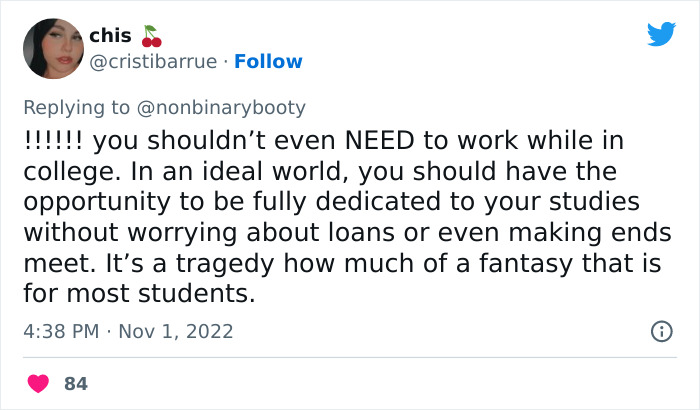Click the display name chis
The width and height of the screenshot is (700, 410).
coord(110,36)
